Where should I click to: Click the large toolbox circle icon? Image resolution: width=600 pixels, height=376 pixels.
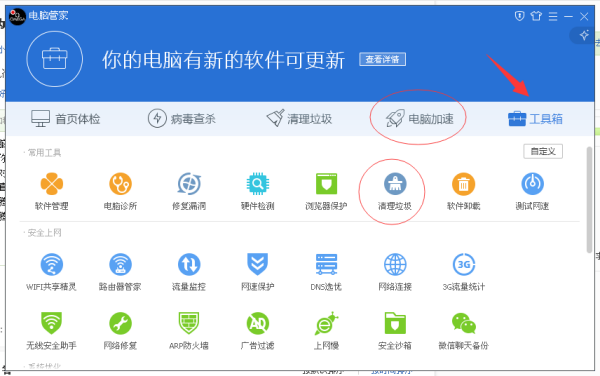tap(55, 59)
